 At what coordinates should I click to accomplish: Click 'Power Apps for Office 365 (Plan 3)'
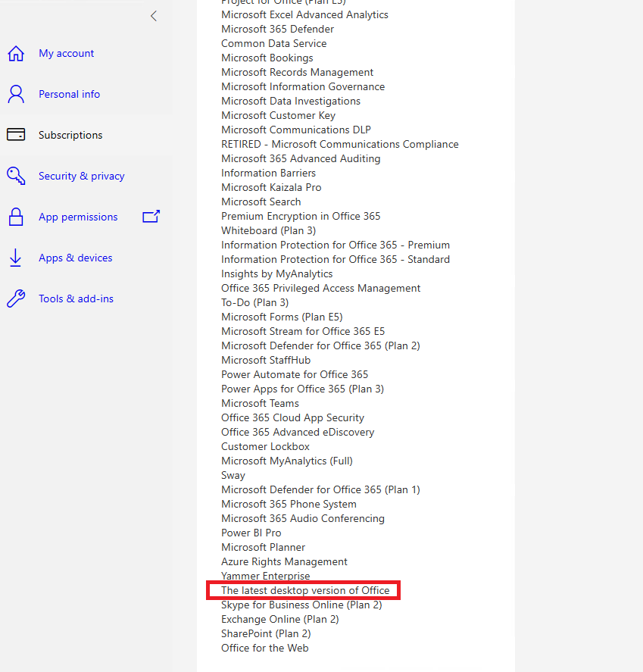coord(302,389)
